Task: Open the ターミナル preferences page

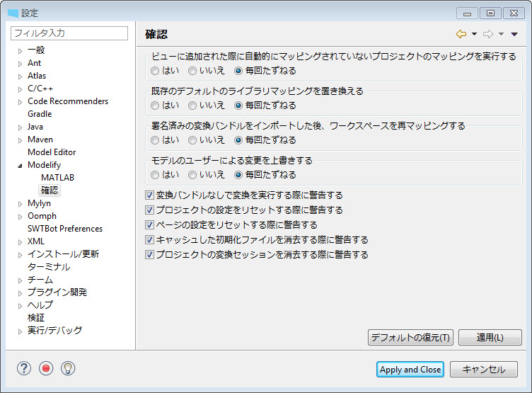Action: 49,267
